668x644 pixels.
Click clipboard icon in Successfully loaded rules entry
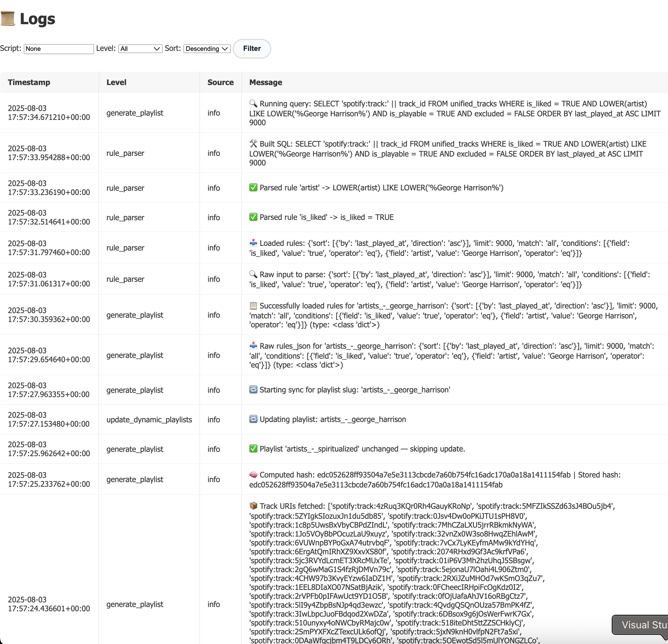[253, 306]
